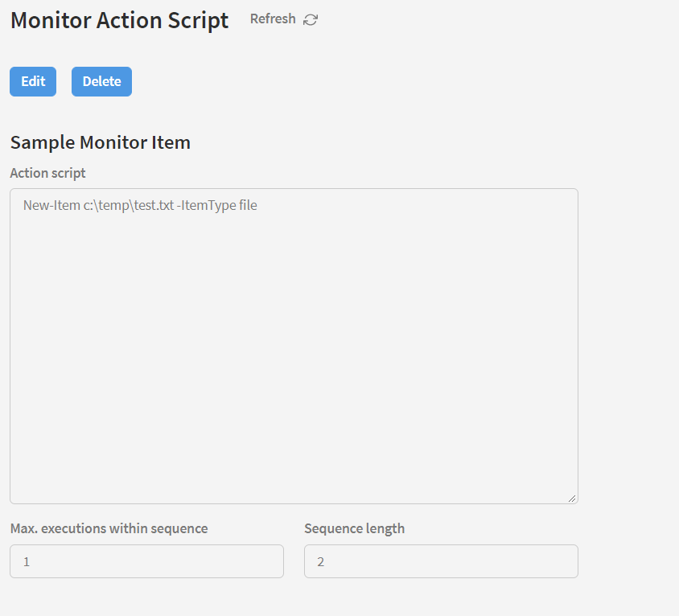Click the c:\temp\test.txt path in script
679x616 pixels.
coord(129,205)
